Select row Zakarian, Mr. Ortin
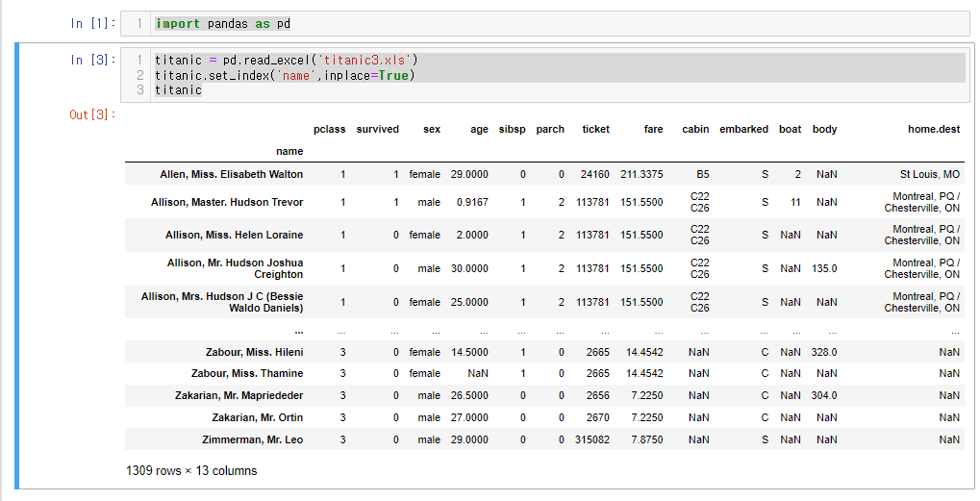The image size is (980, 501). point(544,417)
